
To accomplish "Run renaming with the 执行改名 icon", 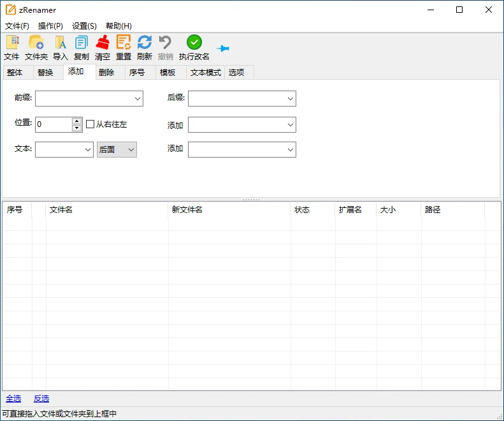I will point(194,43).
